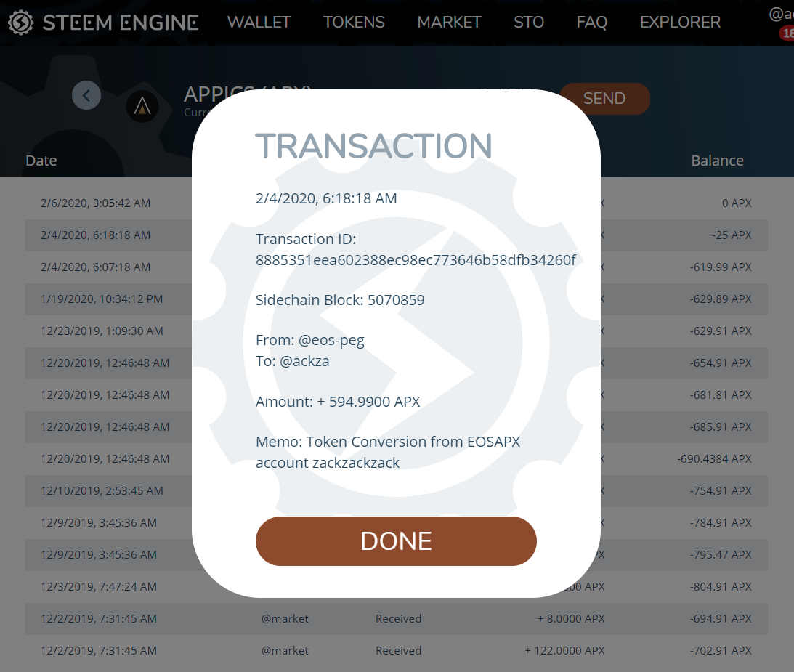Click the + 122.0000 APX amount
The height and width of the screenshot is (672, 794).
pyautogui.click(x=564, y=650)
